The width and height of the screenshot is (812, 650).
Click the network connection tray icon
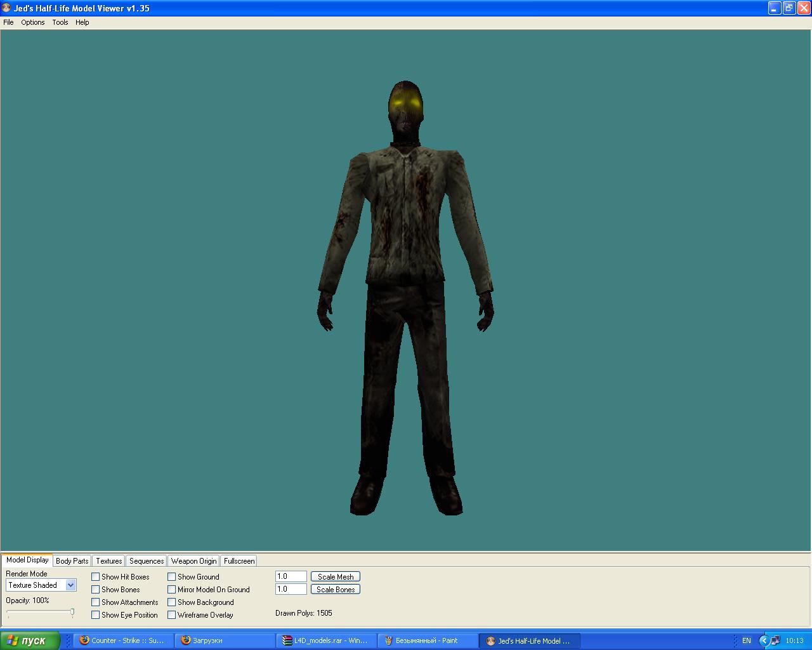coord(776,641)
